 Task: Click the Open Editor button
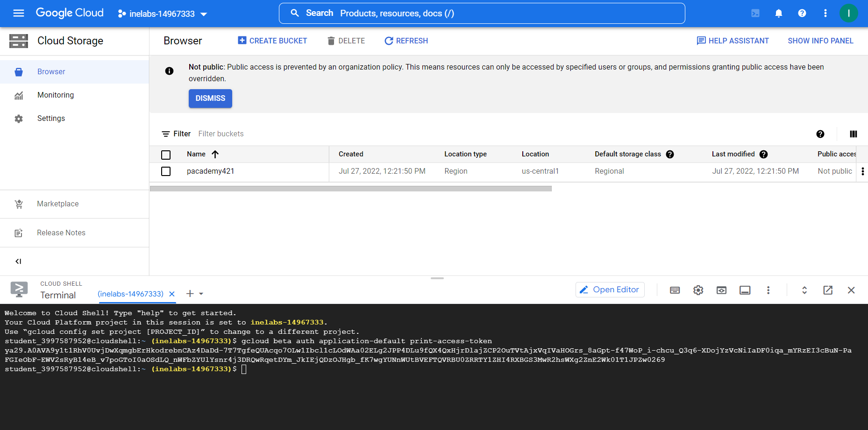[610, 290]
